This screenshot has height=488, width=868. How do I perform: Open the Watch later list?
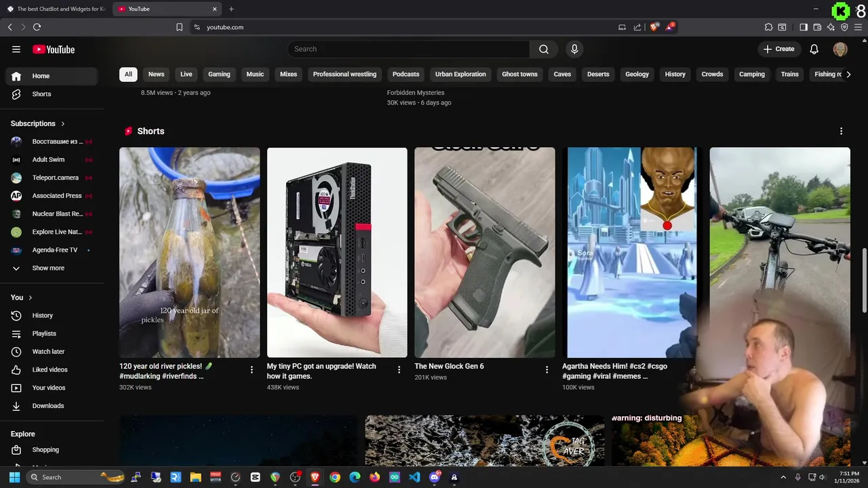[52, 352]
